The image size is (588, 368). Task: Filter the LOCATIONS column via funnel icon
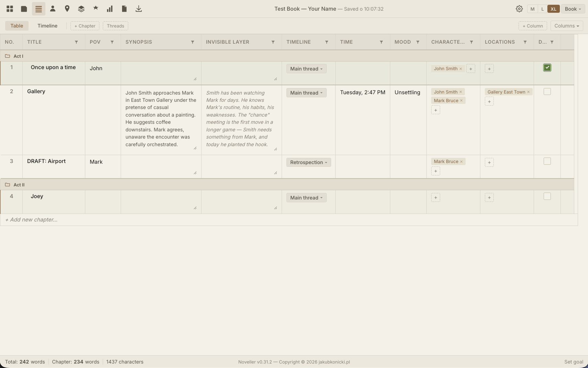[525, 42]
